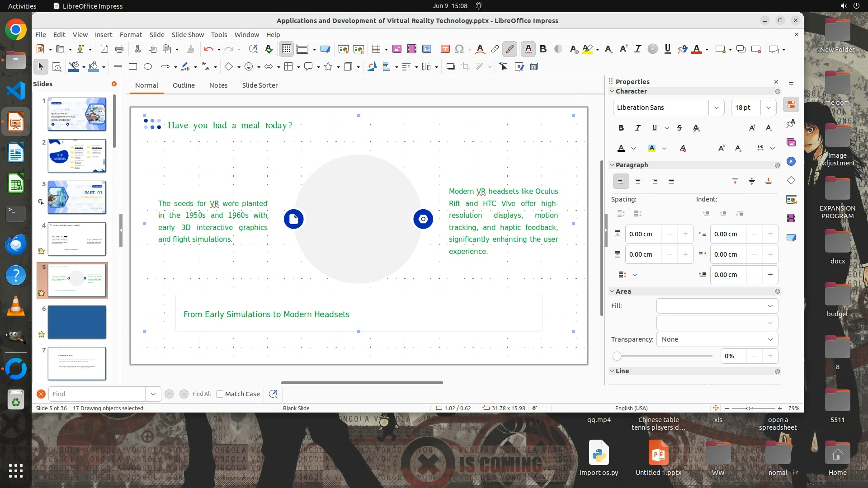Select slide 6 thumbnail
Image resolution: width=868 pixels, height=488 pixels.
pos(77,322)
